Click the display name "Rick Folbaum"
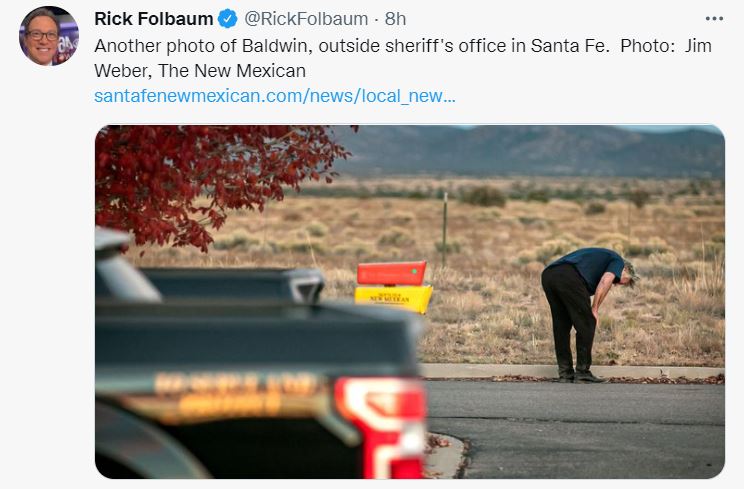This screenshot has height=489, width=744. pyautogui.click(x=153, y=19)
